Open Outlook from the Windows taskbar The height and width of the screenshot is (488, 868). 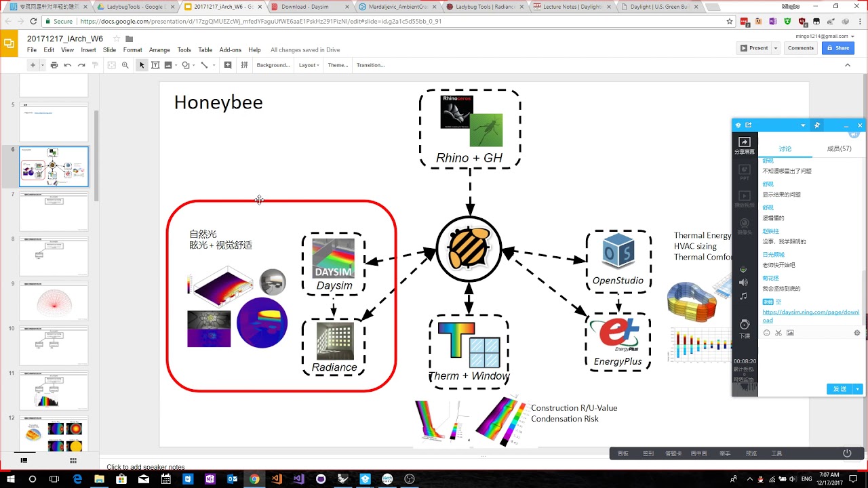tap(232, 479)
